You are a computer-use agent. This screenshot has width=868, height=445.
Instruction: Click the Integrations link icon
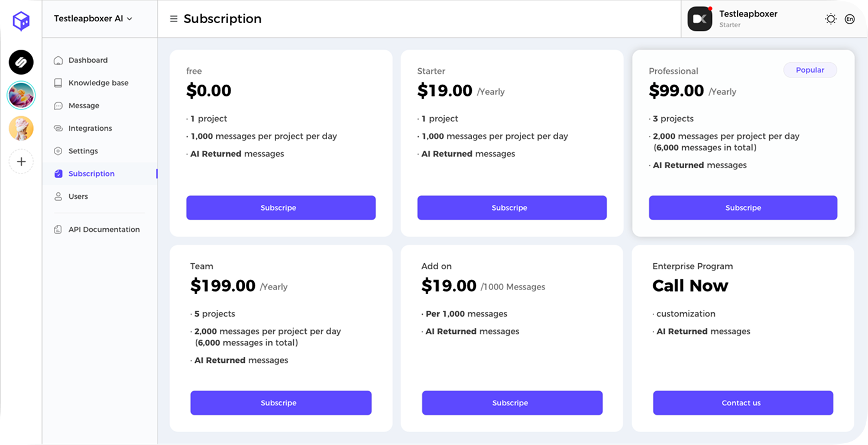[58, 128]
